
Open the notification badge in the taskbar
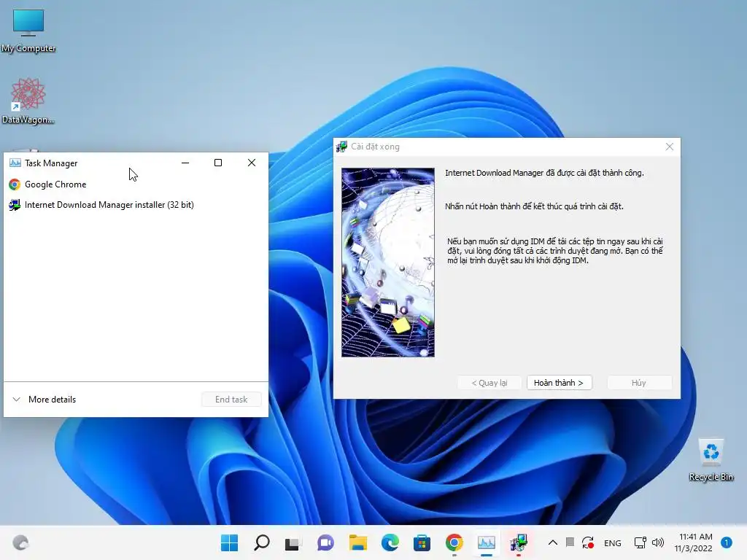pos(726,542)
